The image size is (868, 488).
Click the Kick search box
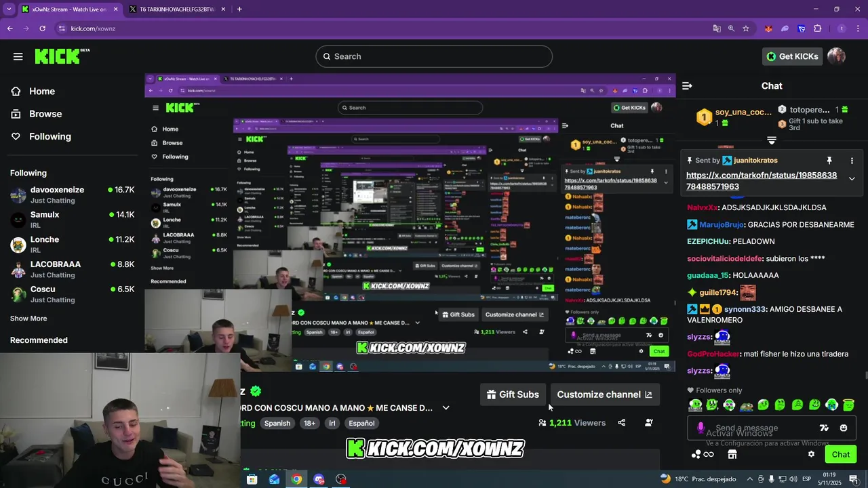(x=434, y=56)
